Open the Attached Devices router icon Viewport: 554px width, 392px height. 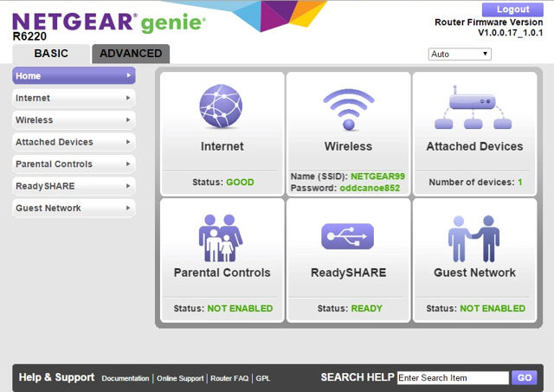473,107
